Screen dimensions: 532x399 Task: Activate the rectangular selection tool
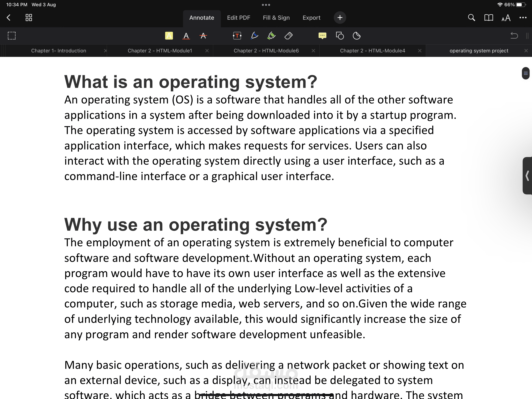pyautogui.click(x=11, y=36)
